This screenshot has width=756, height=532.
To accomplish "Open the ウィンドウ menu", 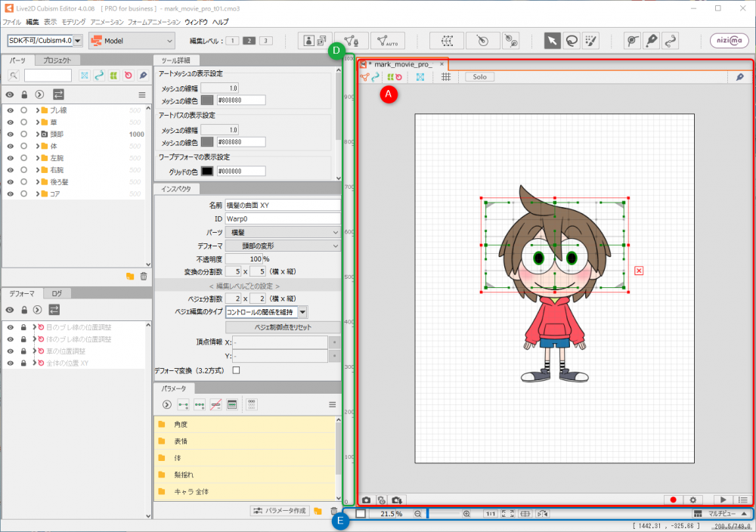I will click(196, 22).
